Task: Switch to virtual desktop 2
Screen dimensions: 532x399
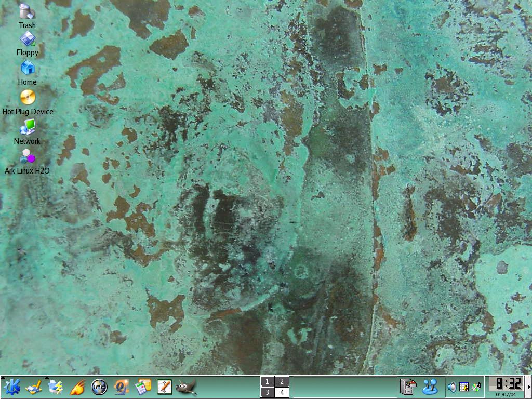Action: (x=282, y=382)
